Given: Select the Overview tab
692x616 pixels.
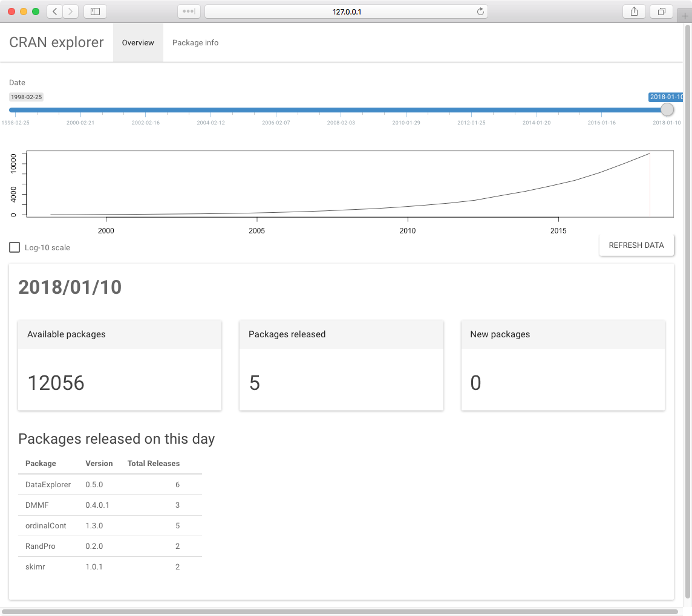Looking at the screenshot, I should pos(138,43).
